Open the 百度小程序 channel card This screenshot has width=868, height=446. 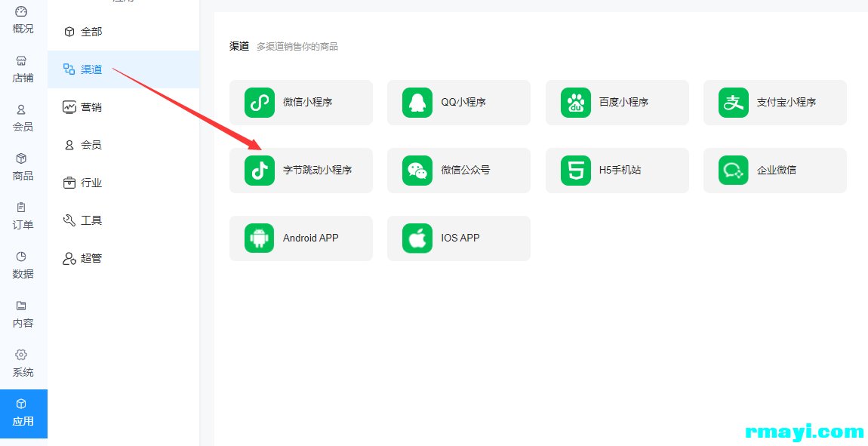point(617,103)
